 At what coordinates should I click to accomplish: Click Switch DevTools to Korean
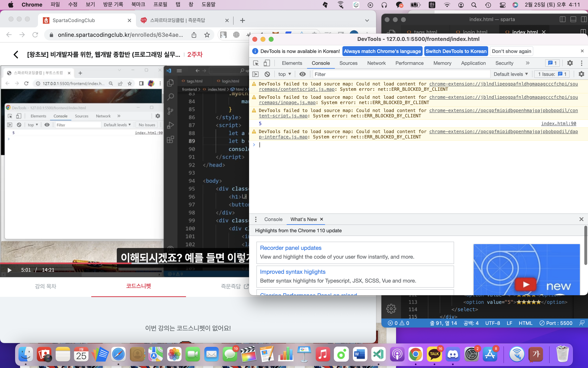[x=456, y=51]
